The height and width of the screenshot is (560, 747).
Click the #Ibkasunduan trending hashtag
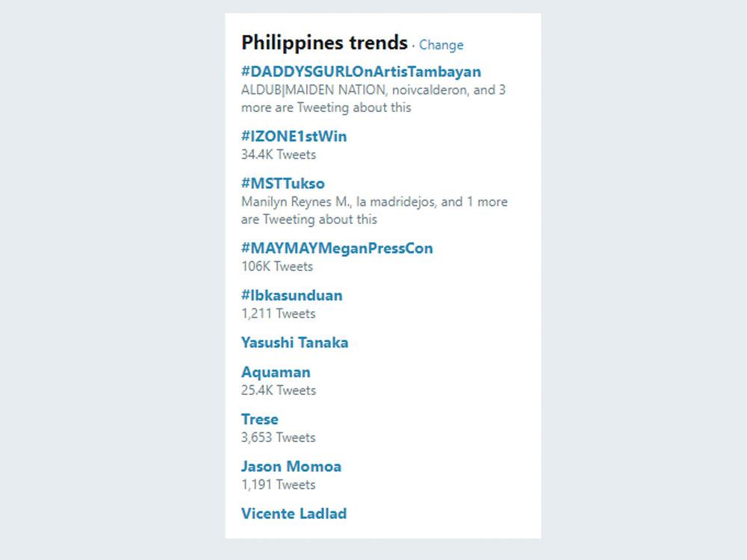coord(291,296)
